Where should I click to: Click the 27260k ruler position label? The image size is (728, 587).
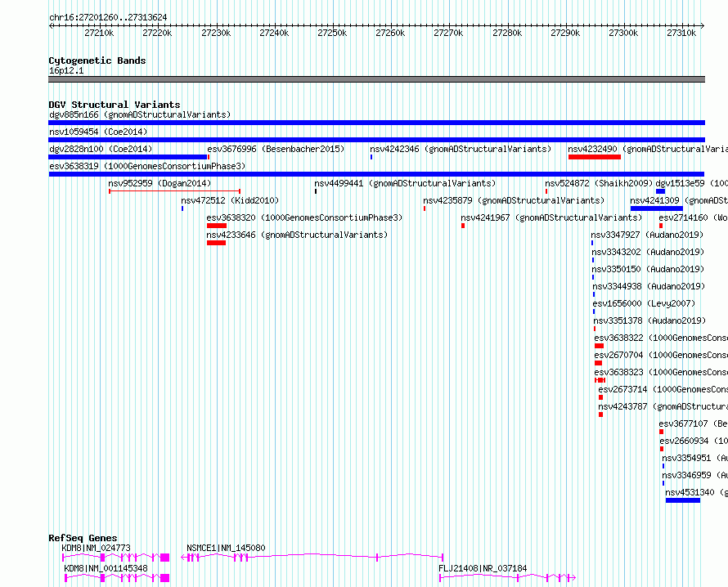(390, 33)
